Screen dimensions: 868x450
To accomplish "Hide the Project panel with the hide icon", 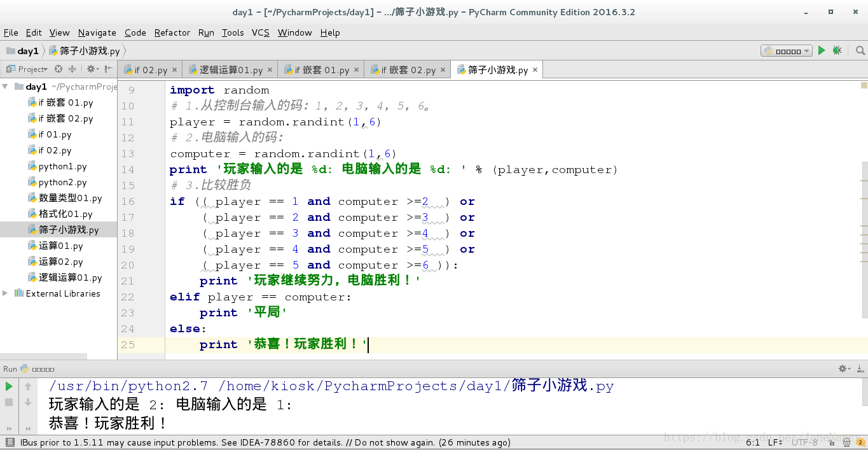I will click(109, 69).
